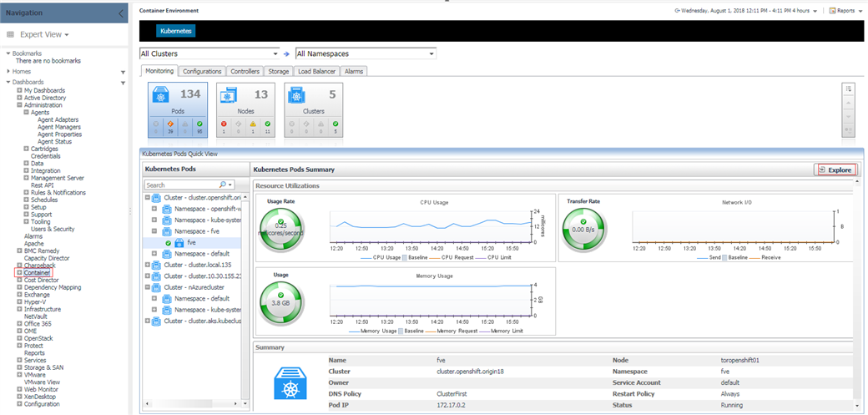Image resolution: width=868 pixels, height=415 pixels.
Task: Click the Explore button
Action: [835, 170]
